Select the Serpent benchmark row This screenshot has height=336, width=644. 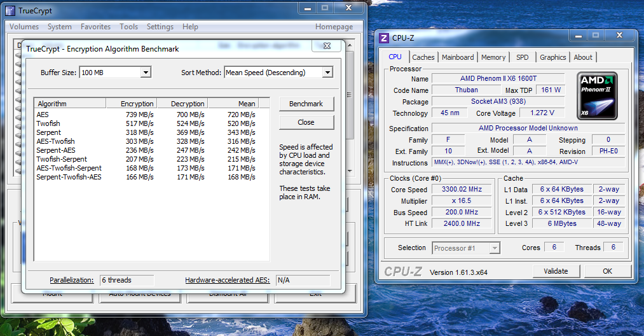(x=146, y=132)
